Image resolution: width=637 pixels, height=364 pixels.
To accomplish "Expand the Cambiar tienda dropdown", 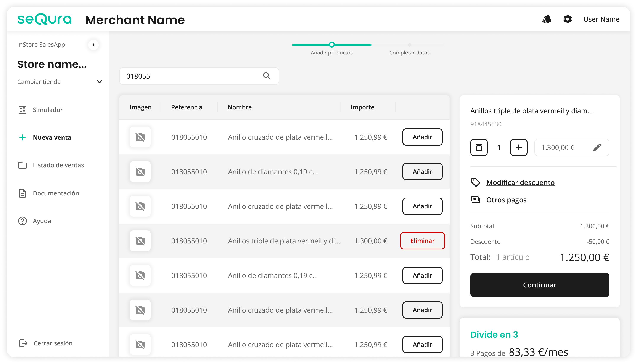I will [x=99, y=82].
